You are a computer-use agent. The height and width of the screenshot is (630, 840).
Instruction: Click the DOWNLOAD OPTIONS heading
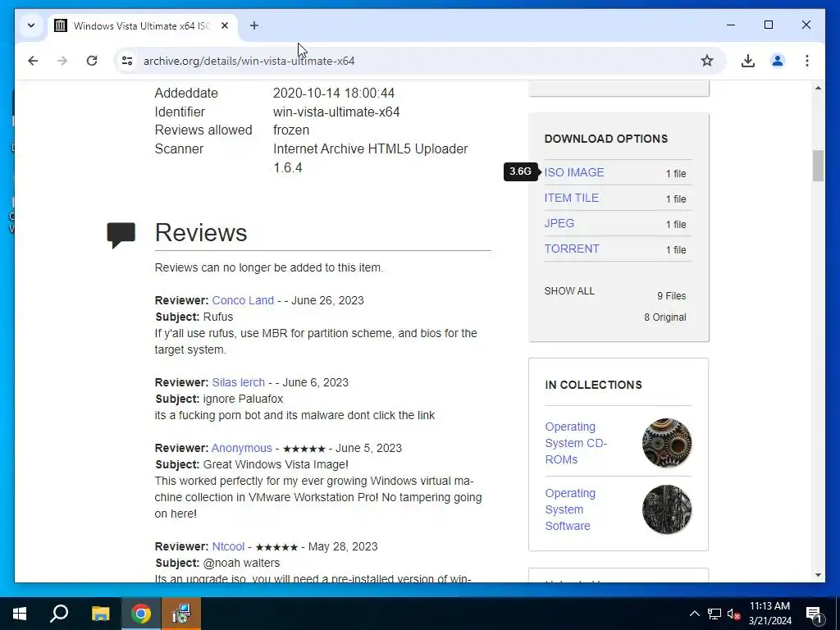[606, 139]
